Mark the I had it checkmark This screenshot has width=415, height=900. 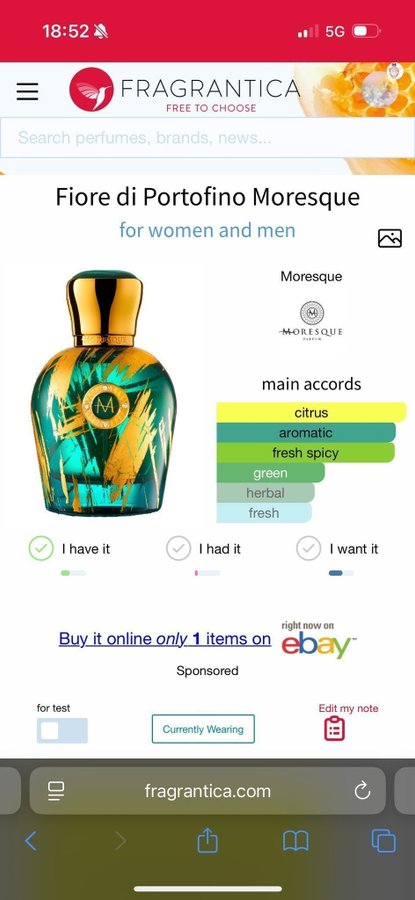pos(179,549)
